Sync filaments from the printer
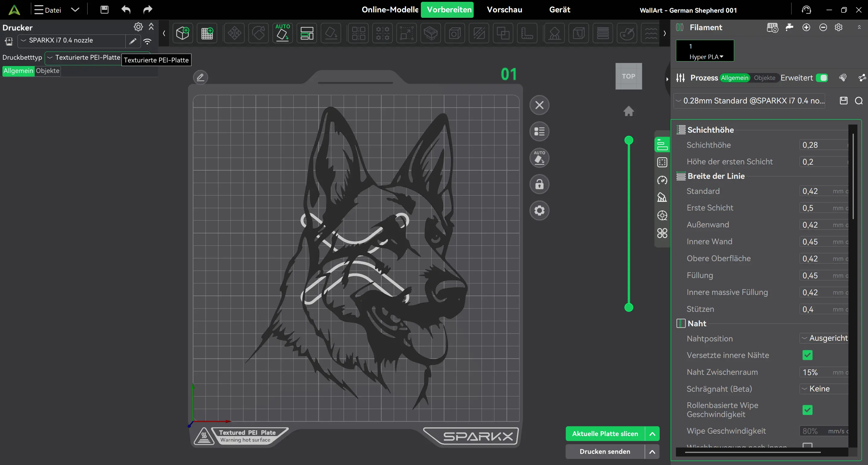This screenshot has width=868, height=465. 772,27
